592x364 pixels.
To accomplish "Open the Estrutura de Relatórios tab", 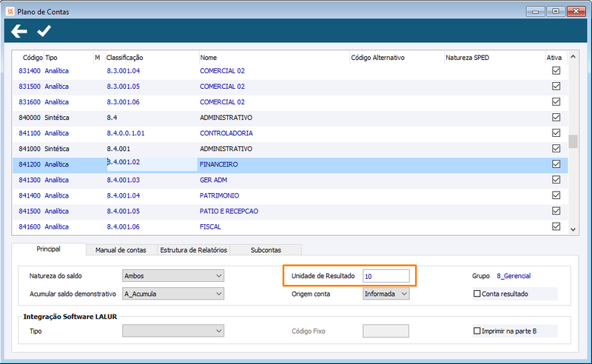I will [193, 250].
